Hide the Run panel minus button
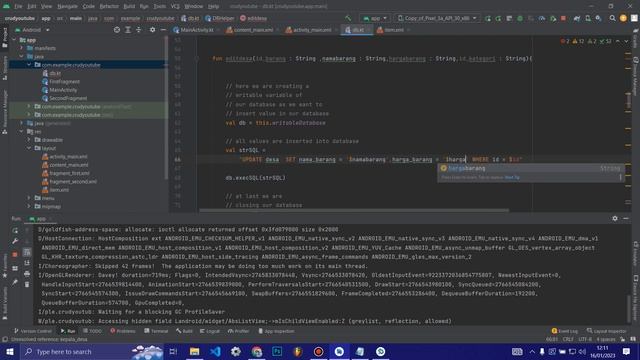The height and width of the screenshot is (360, 640). point(626,218)
